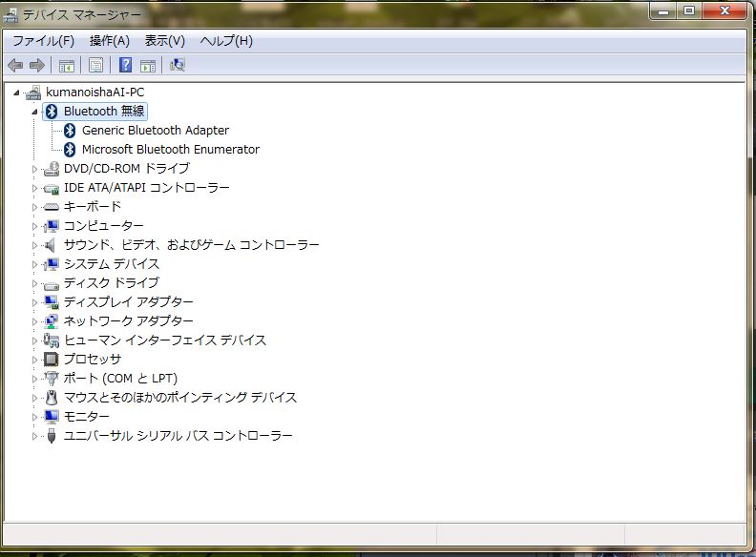This screenshot has height=557, width=756.
Task: Expand the モニター node
Action: click(x=34, y=417)
